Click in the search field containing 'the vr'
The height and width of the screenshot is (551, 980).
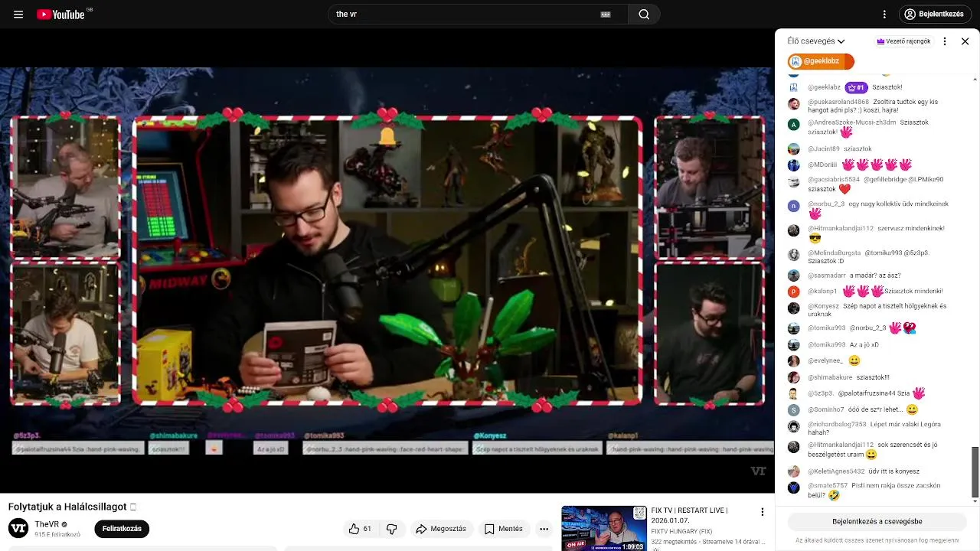467,14
